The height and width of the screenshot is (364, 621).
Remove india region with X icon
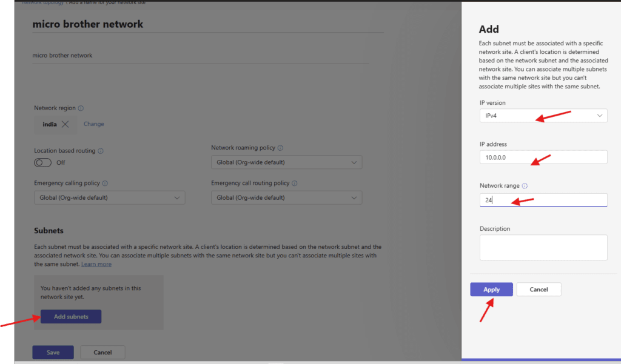65,124
